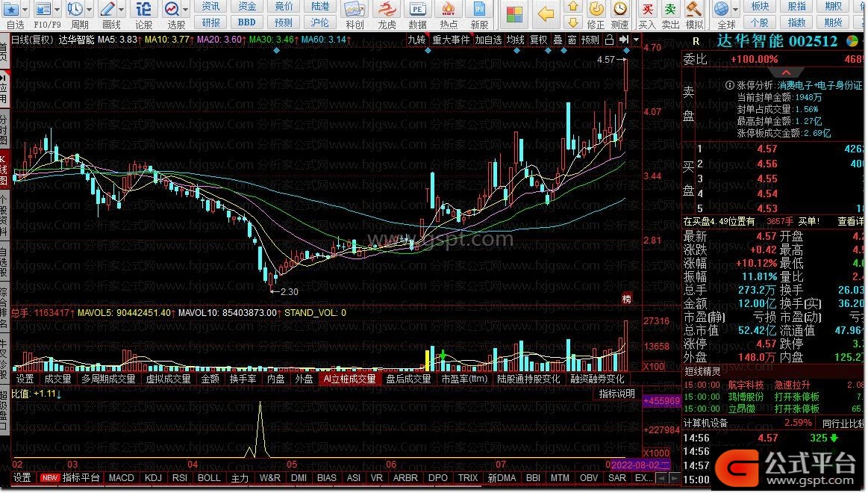Screen dimensions: 868x493
Task: Open the 新股 IPO icon
Action: click(x=479, y=9)
